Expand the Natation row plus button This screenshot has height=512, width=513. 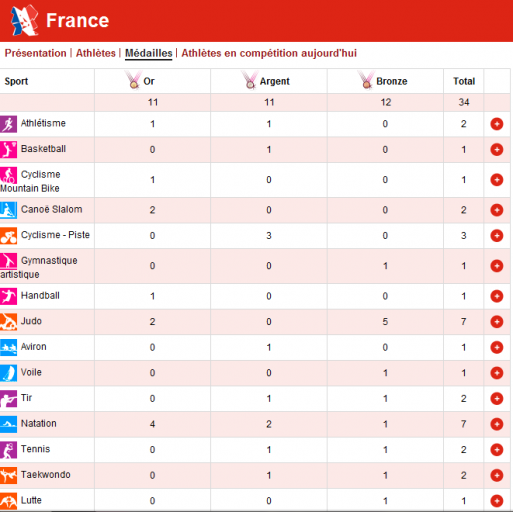(496, 424)
